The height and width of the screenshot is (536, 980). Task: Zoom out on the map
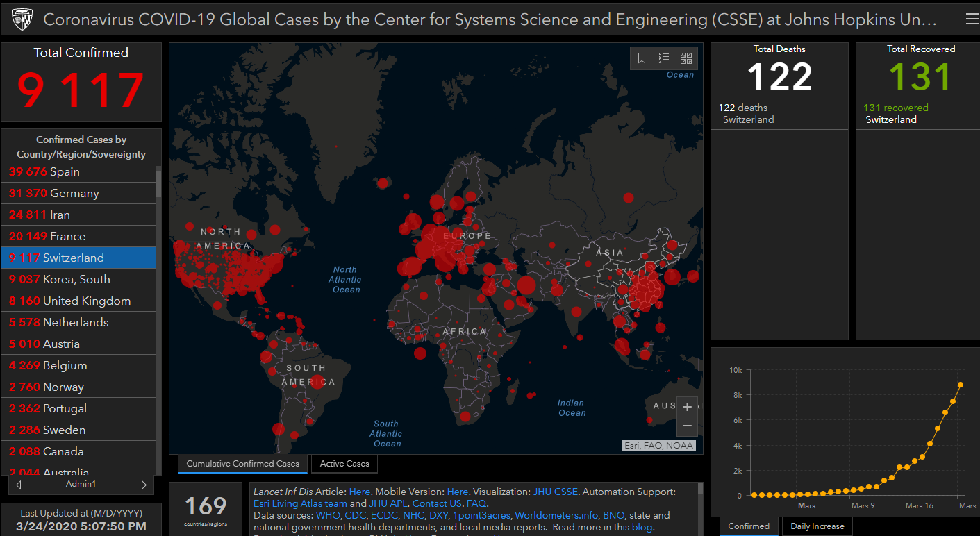point(687,426)
